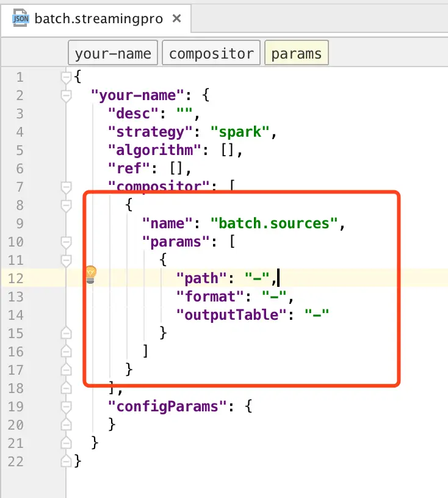Click the empty string value of desc
This screenshot has width=448, height=498.
[184, 112]
